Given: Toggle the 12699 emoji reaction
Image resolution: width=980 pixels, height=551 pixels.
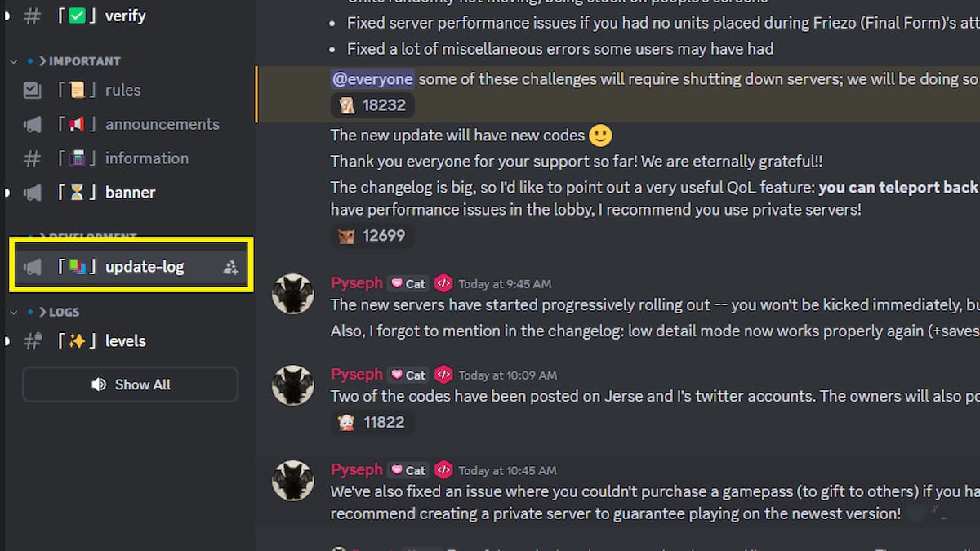Looking at the screenshot, I should coord(372,235).
